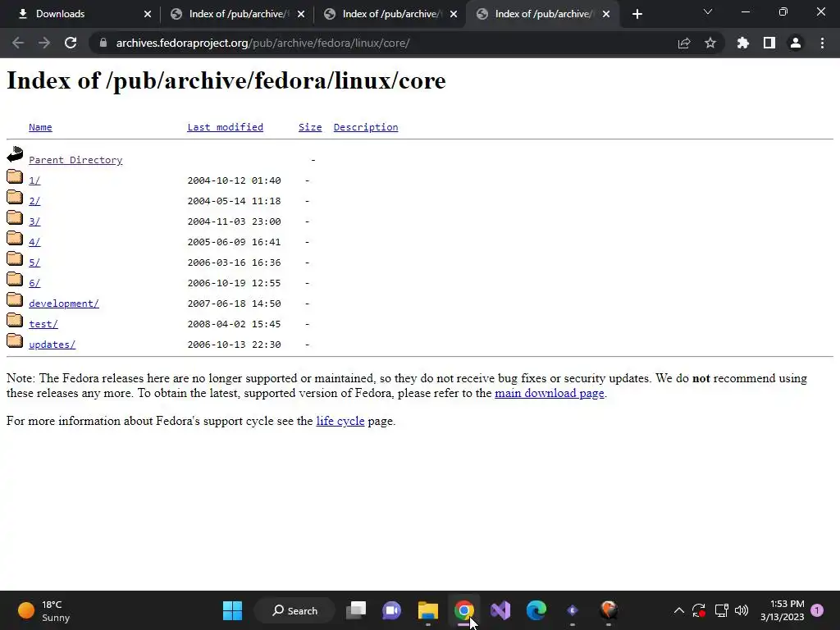The image size is (840, 630).
Task: Click the folder icon beside 1/
Action: pyautogui.click(x=15, y=176)
